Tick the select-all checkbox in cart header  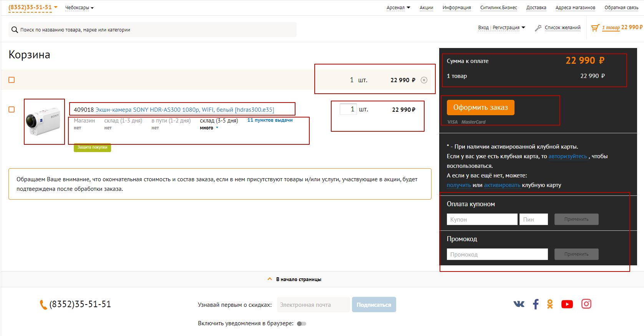[x=12, y=80]
